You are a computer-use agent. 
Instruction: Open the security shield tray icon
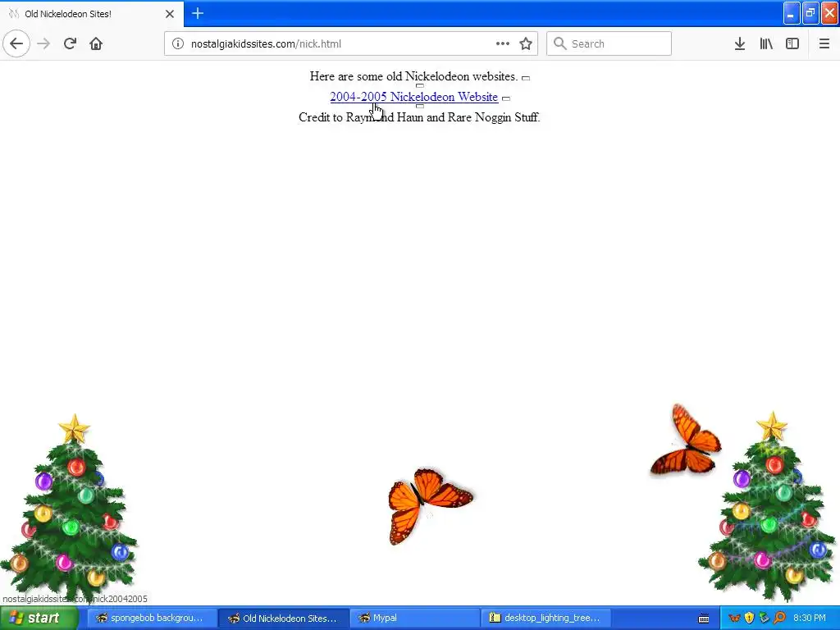pos(750,618)
